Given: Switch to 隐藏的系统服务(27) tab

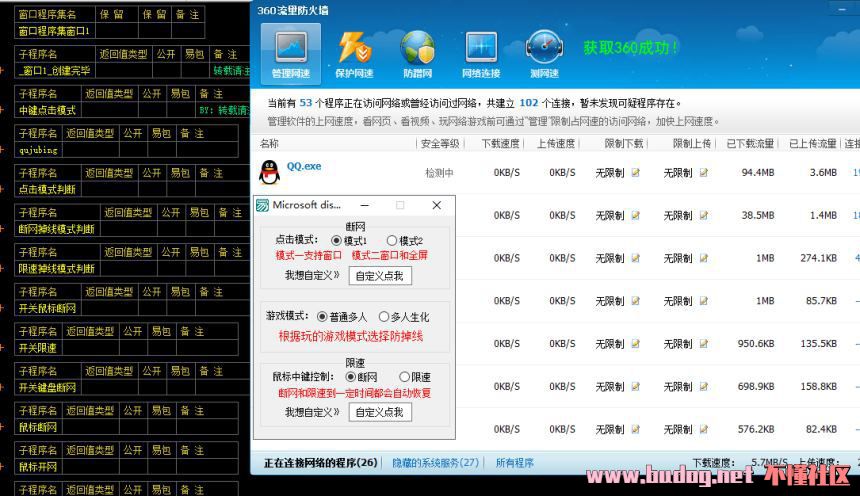Looking at the screenshot, I should (x=435, y=463).
